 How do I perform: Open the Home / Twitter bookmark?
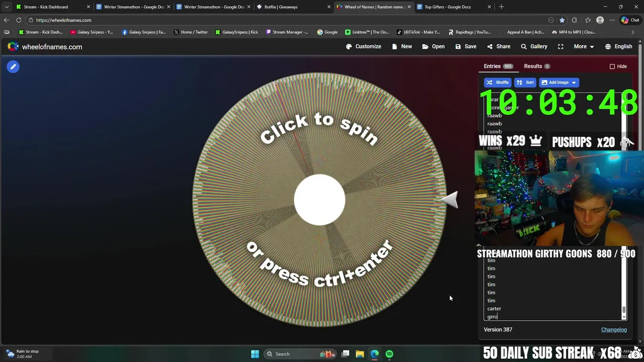(x=191, y=32)
